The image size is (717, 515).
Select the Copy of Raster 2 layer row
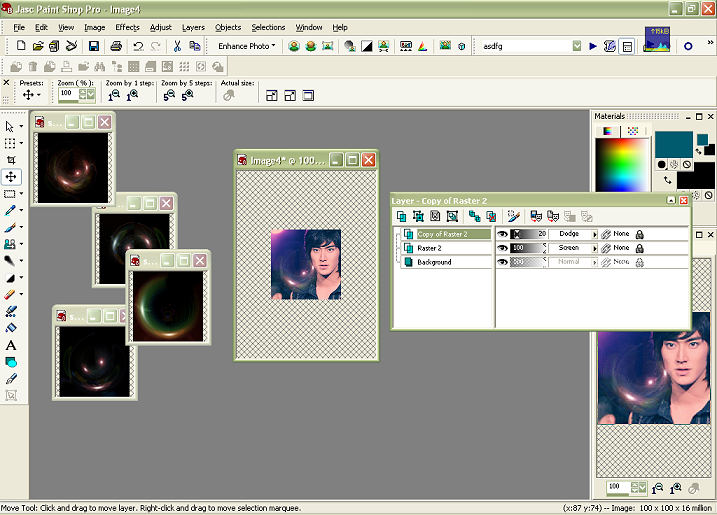coord(446,234)
